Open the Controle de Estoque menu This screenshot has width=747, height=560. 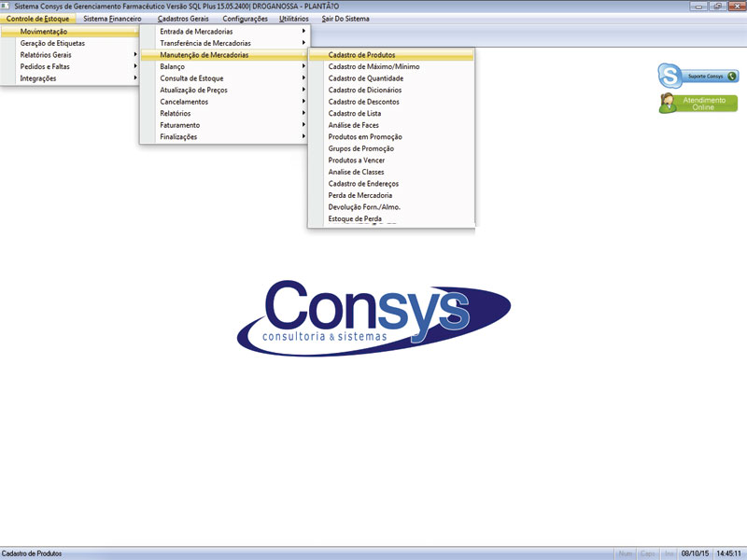[x=37, y=19]
